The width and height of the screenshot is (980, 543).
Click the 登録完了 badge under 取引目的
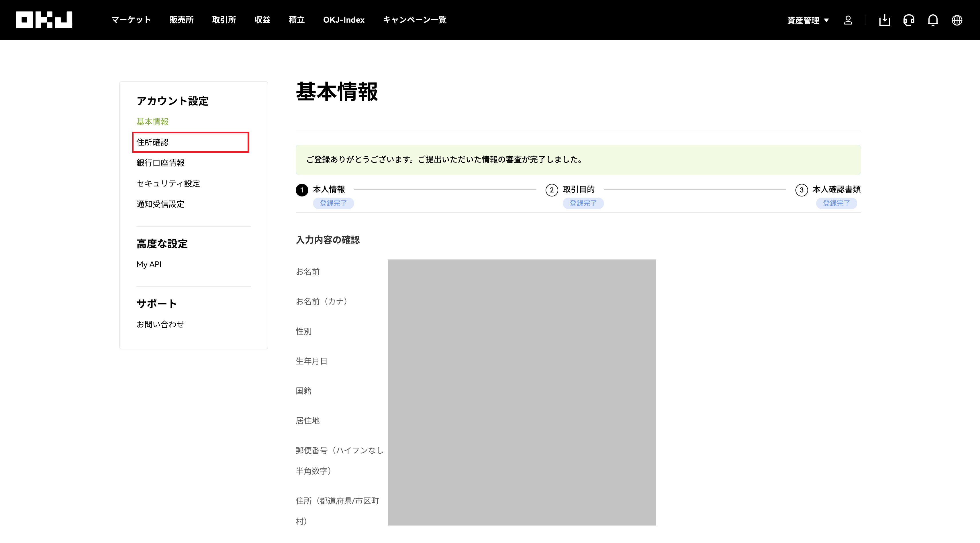click(x=583, y=203)
